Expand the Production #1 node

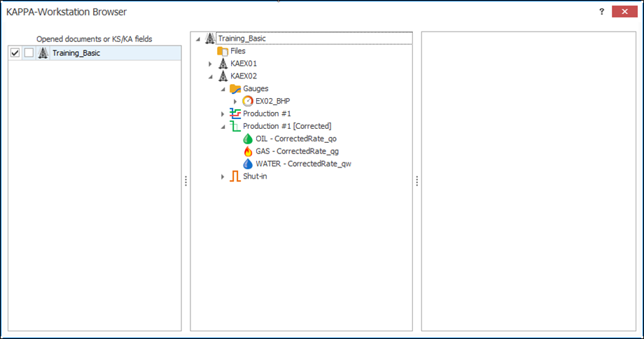(x=223, y=114)
